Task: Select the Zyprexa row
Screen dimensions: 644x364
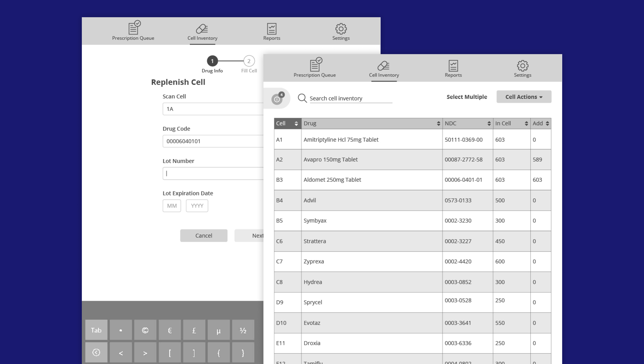Action: [x=413, y=262]
